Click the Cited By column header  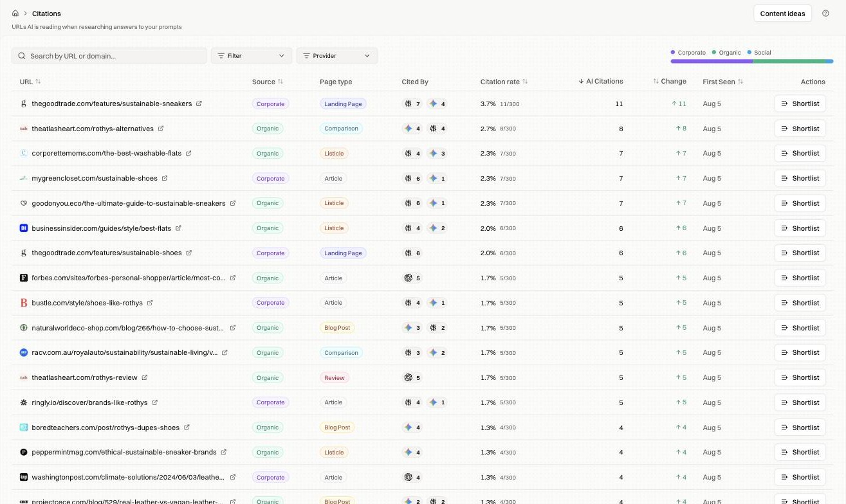click(415, 82)
